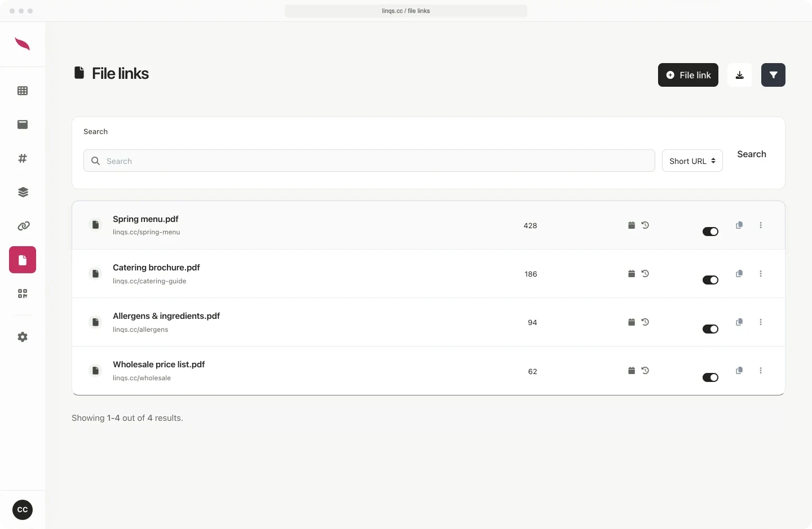Click the download export icon button
The height and width of the screenshot is (529, 812).
[x=740, y=75]
